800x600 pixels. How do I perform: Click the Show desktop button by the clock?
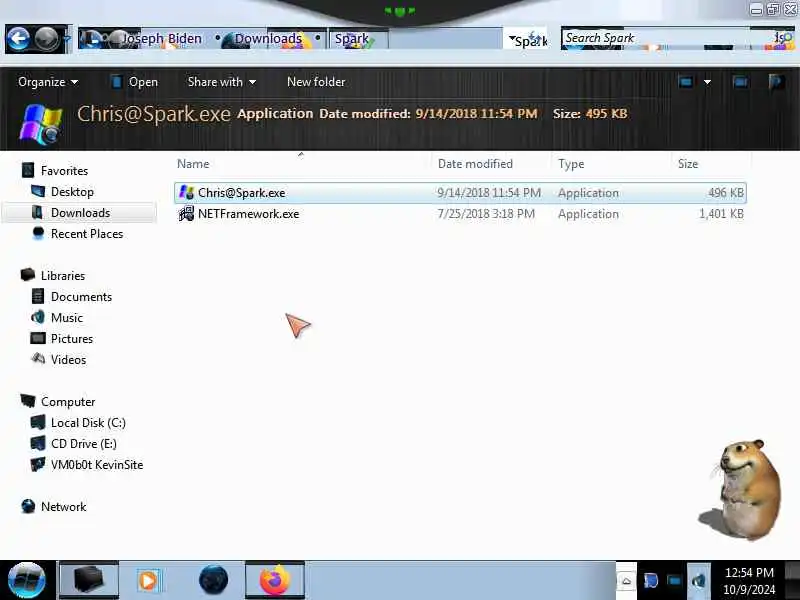click(x=792, y=580)
